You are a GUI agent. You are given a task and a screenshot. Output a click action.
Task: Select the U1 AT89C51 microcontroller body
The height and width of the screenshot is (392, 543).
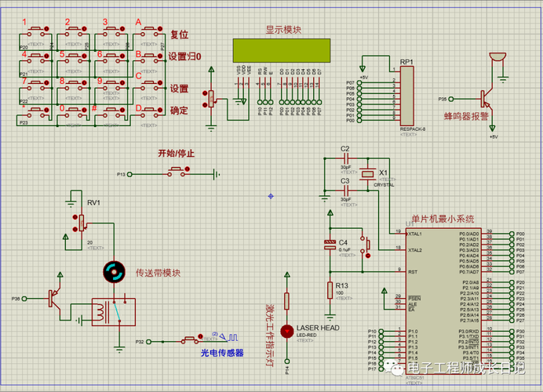pos(444,299)
